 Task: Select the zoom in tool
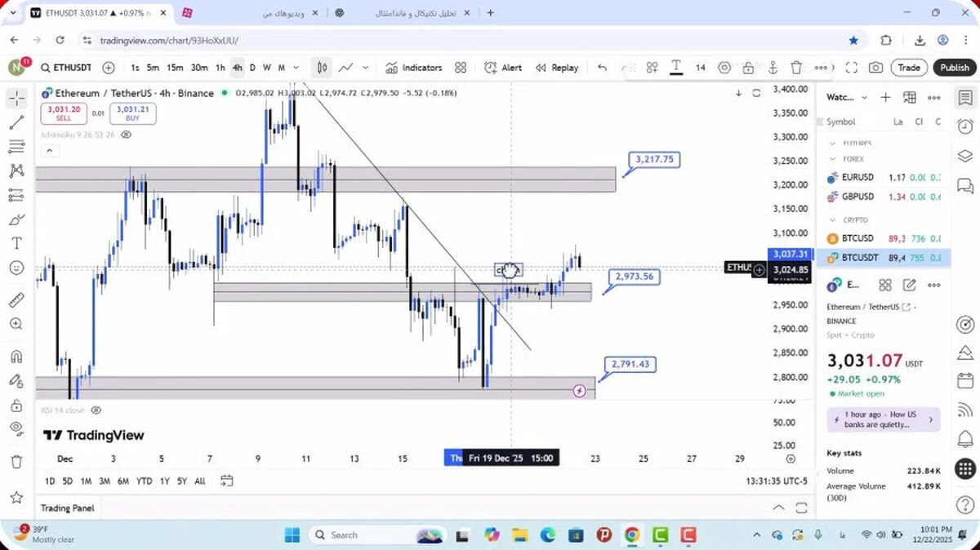[x=16, y=324]
